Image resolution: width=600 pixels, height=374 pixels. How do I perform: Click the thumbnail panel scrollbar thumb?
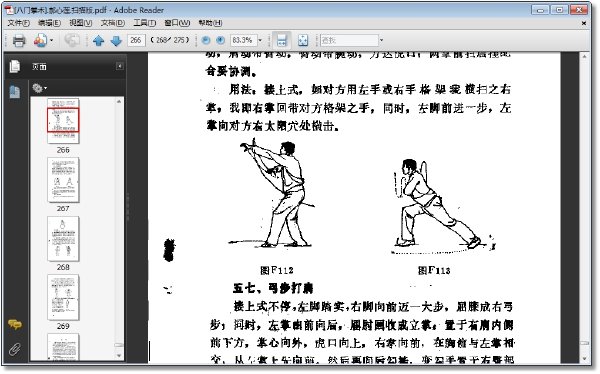point(119,345)
